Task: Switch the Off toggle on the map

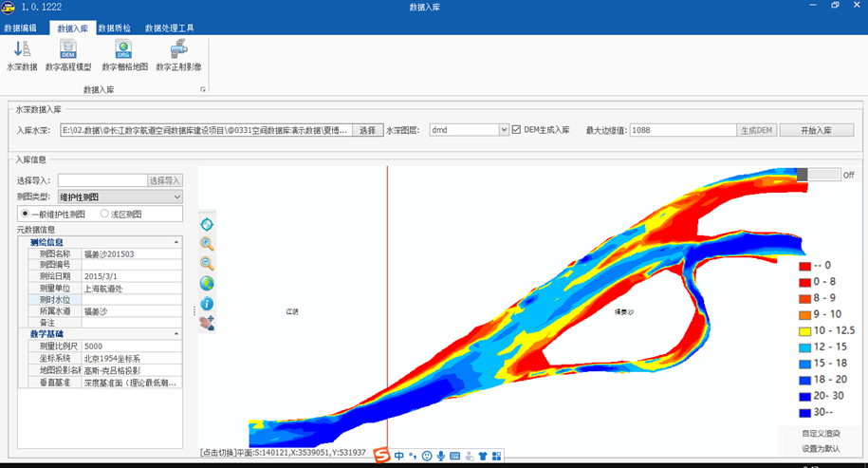Action: point(819,175)
